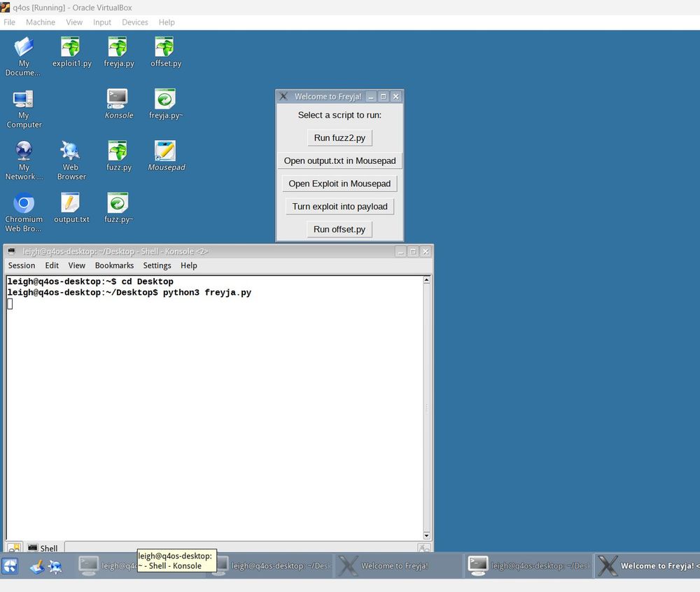Click Run offset.py button
The image size is (700, 592).
pos(339,229)
